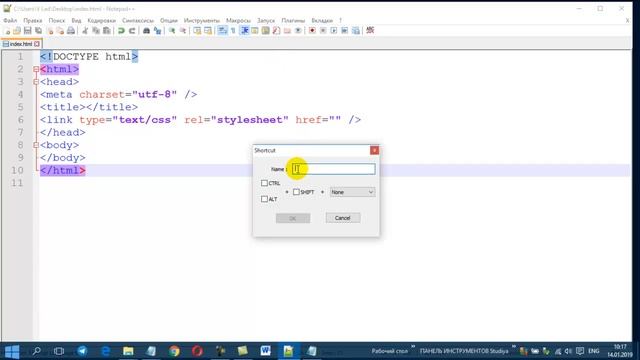Open Word from the taskbar
This screenshot has height=360, width=640.
click(x=265, y=351)
